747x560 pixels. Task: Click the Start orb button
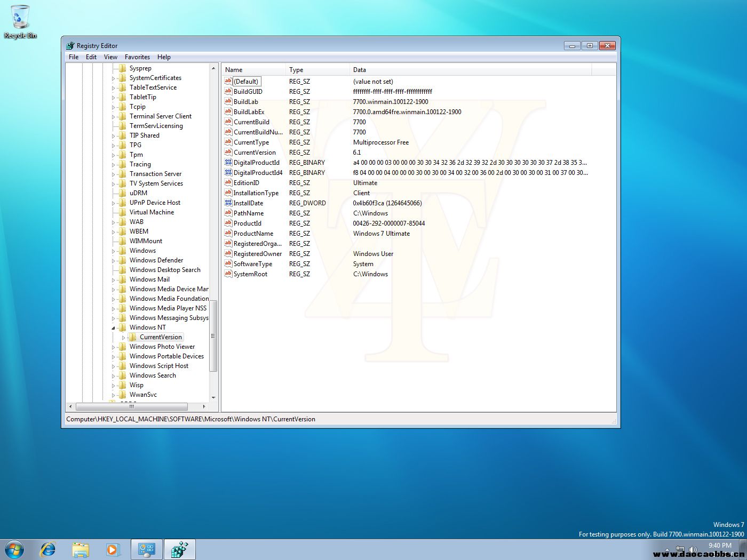pyautogui.click(x=14, y=549)
